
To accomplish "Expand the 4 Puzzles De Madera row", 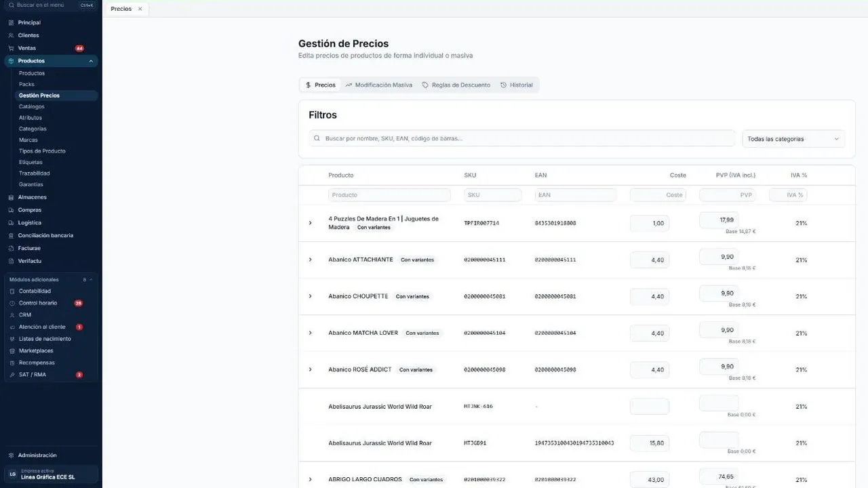I will 311,223.
